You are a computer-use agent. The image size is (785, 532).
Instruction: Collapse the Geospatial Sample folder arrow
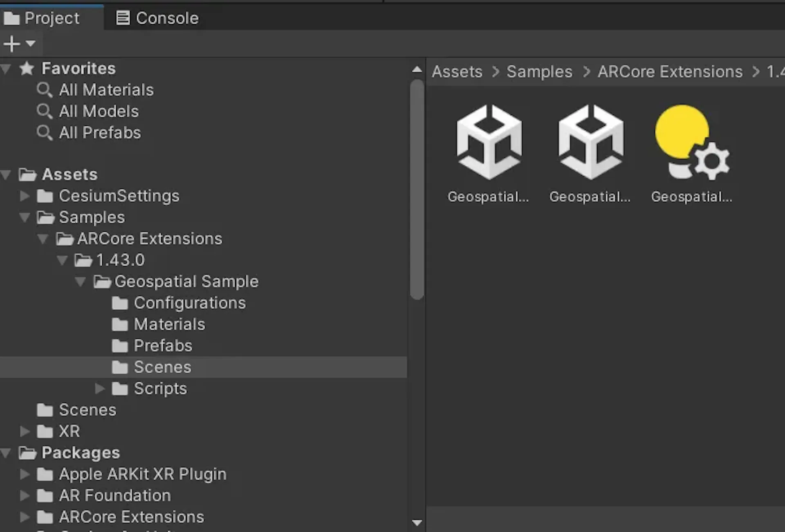81,282
